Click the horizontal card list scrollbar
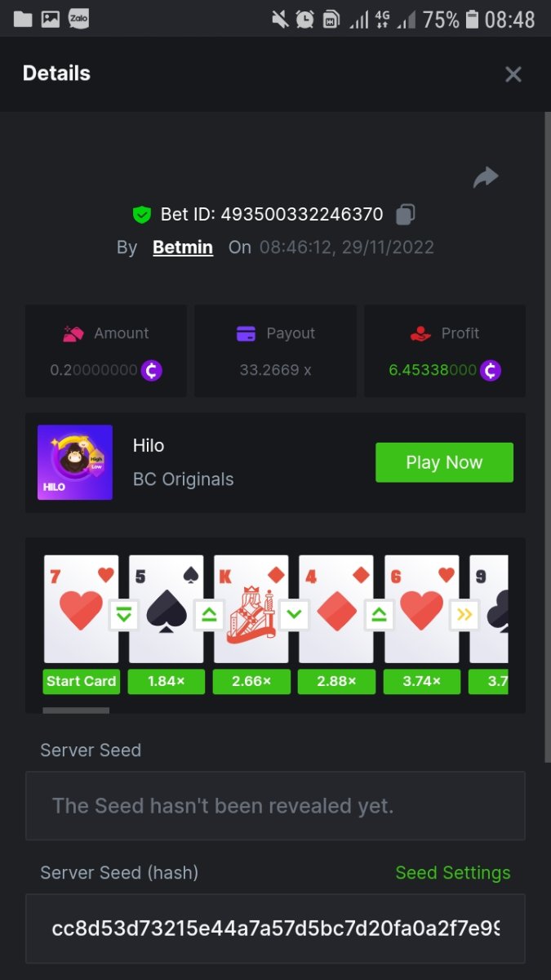Screen dimensions: 551x980 click(x=76, y=710)
